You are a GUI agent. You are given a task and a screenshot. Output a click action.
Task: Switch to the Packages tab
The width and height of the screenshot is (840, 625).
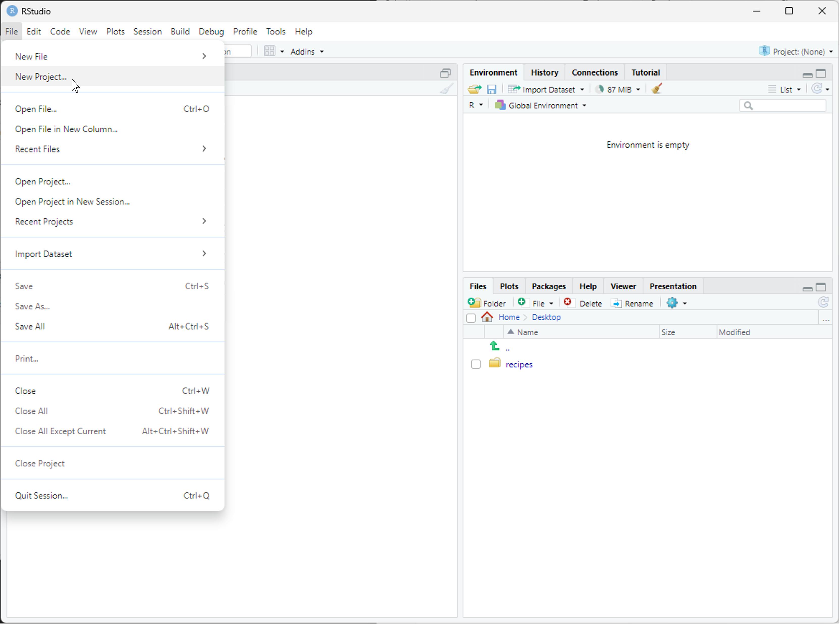(548, 286)
